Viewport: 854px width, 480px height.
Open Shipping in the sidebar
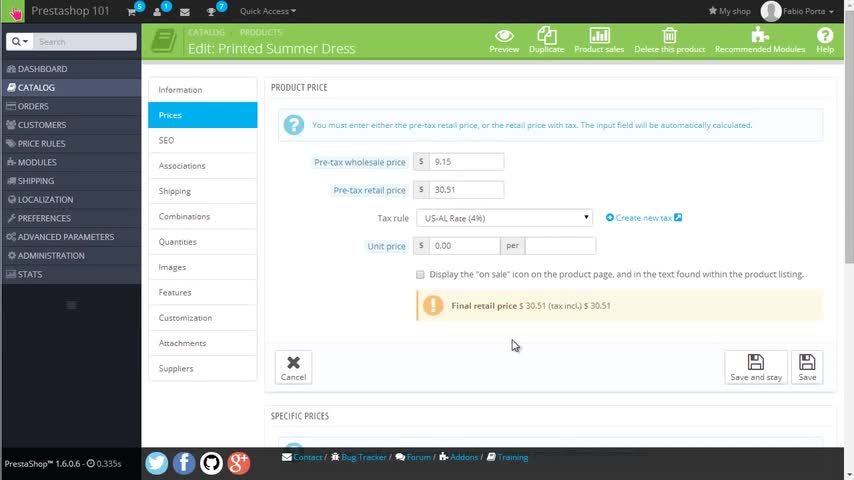pyautogui.click(x=71, y=181)
